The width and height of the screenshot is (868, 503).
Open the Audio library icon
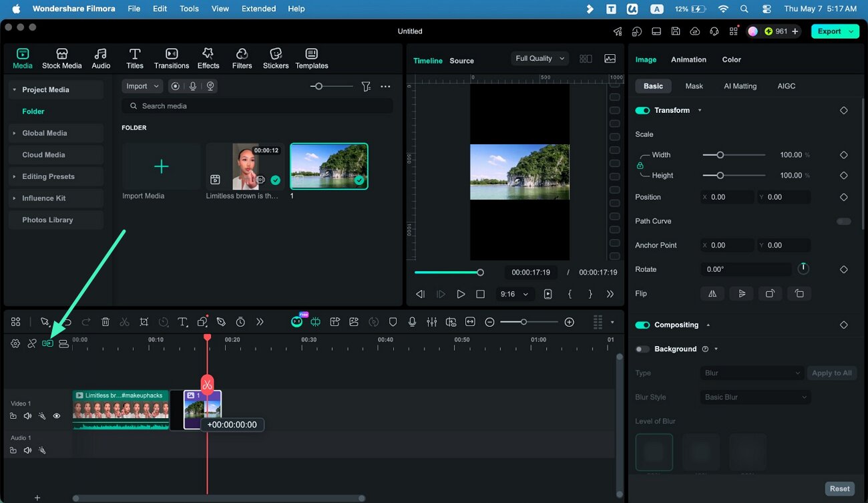[x=101, y=58]
